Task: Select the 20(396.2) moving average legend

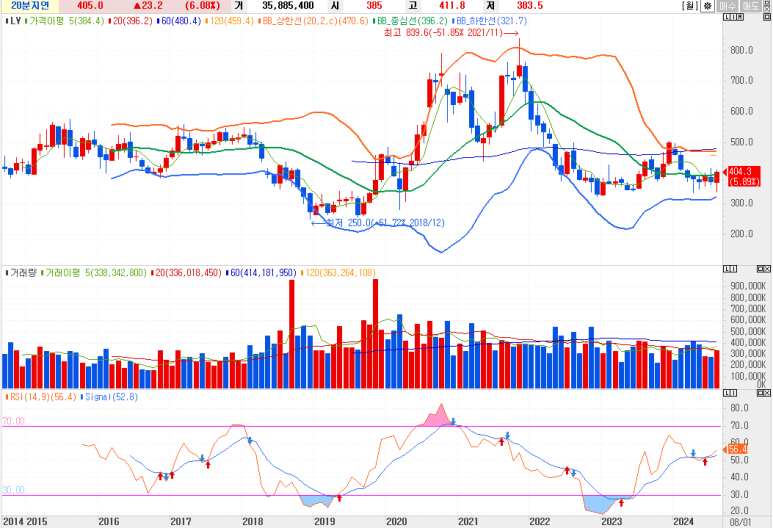Action: tap(131, 21)
